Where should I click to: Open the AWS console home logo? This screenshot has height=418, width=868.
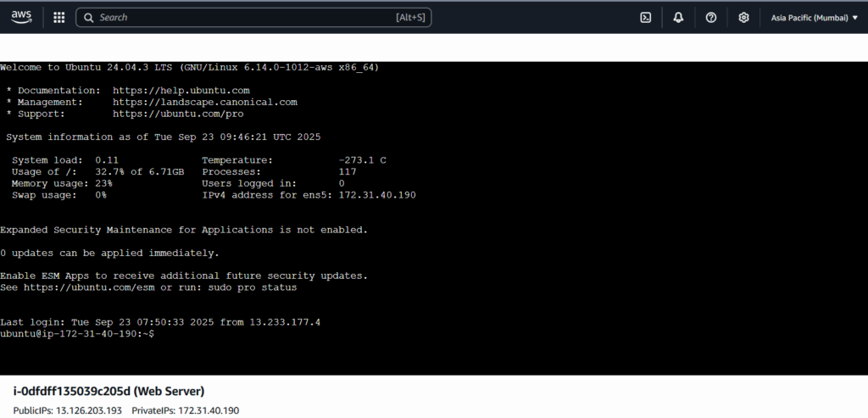[21, 17]
